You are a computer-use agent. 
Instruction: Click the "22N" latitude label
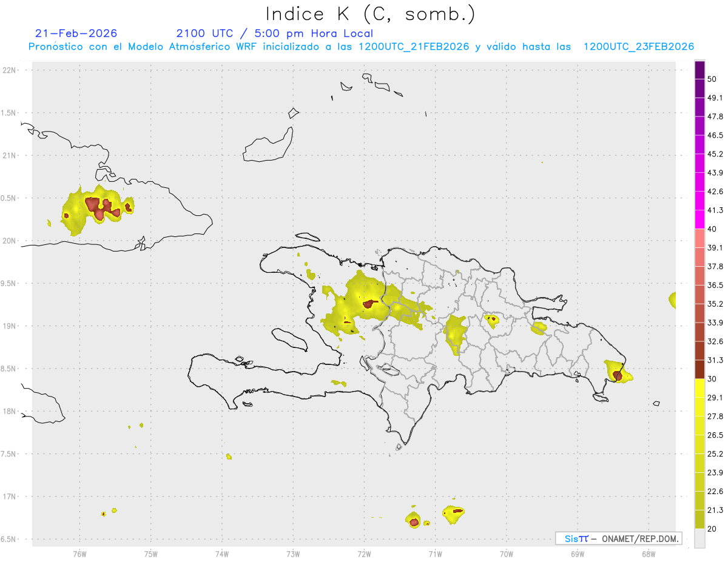point(10,70)
